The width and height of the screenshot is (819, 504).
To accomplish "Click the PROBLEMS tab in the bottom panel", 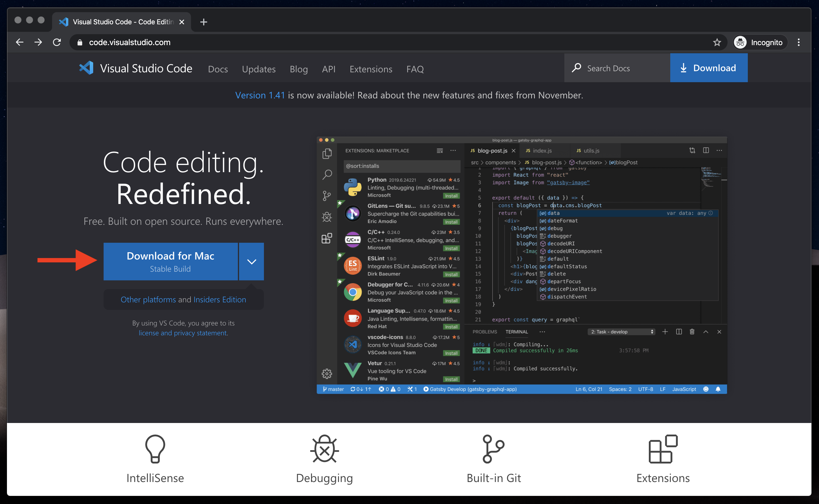I will (486, 332).
